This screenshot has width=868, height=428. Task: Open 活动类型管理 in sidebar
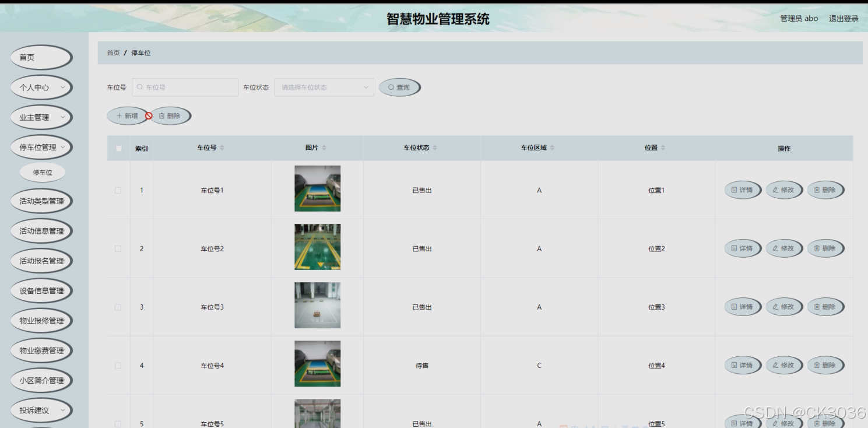(x=41, y=201)
